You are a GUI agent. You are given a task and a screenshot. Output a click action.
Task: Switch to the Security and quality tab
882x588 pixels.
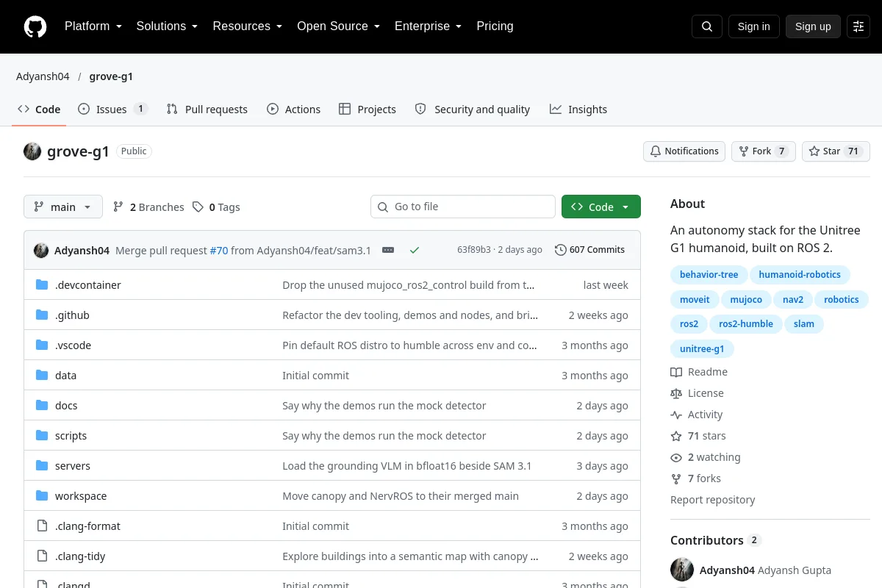473,110
